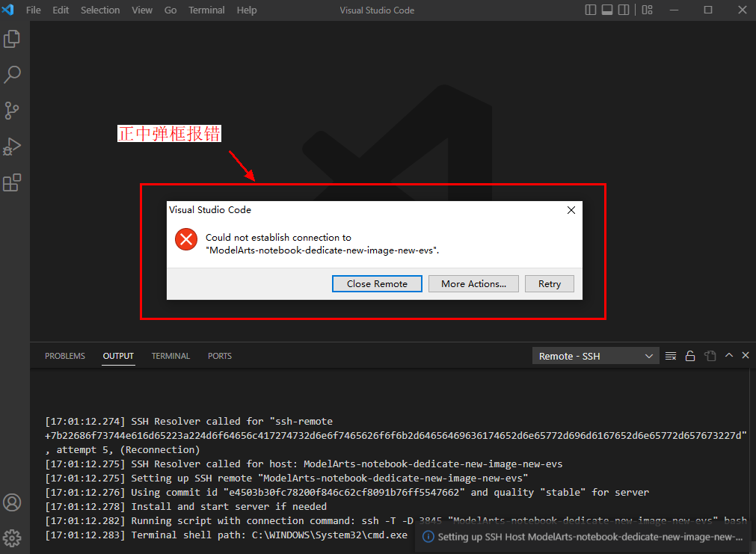Toggle the output scroll lock icon

point(690,357)
